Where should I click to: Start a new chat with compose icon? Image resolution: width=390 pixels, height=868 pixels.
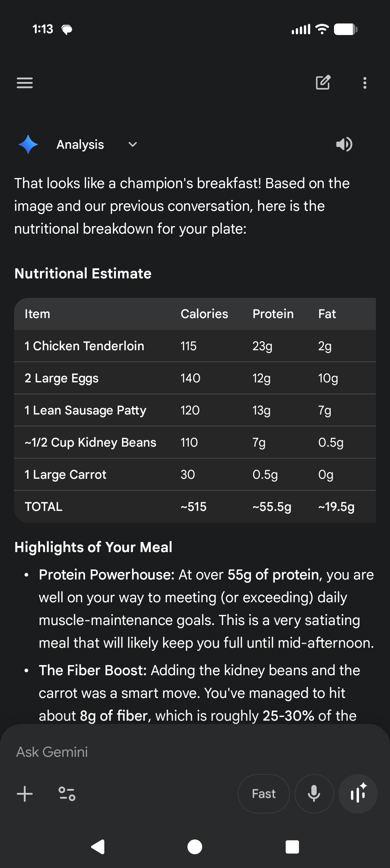[x=323, y=83]
